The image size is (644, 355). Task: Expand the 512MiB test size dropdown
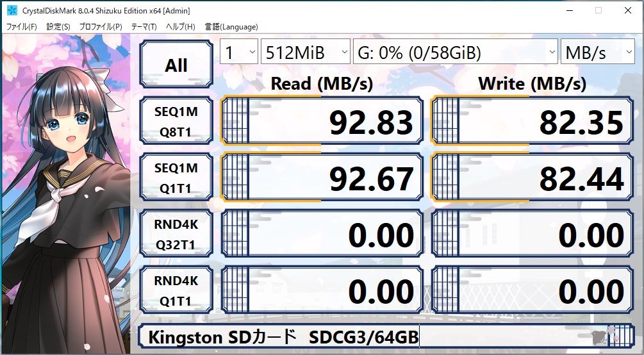pyautogui.click(x=306, y=52)
